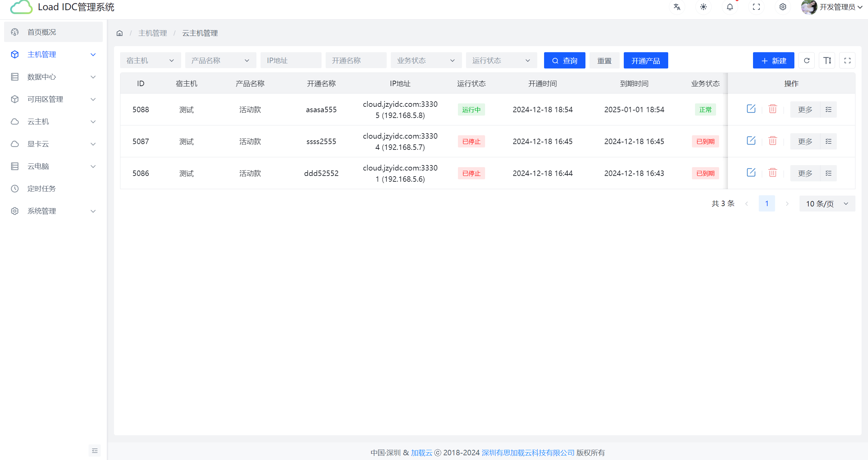Click 已到期 tag in row 5087

[x=705, y=141]
